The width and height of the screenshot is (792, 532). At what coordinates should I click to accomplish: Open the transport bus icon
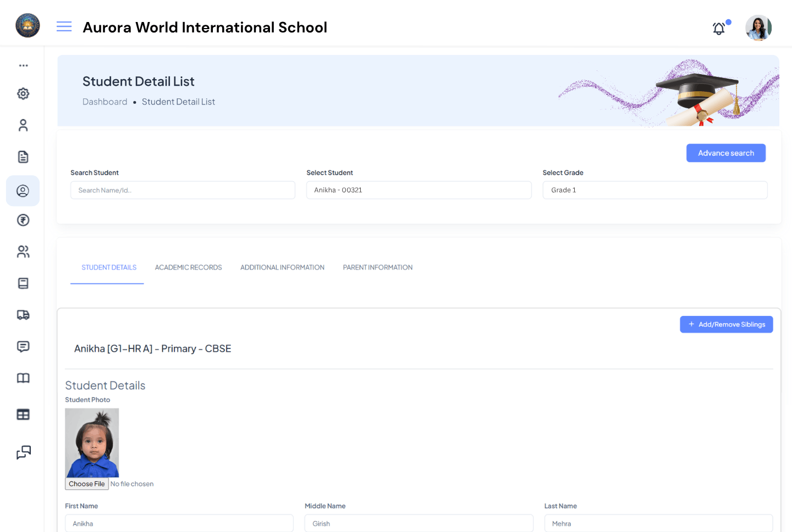[23, 314]
